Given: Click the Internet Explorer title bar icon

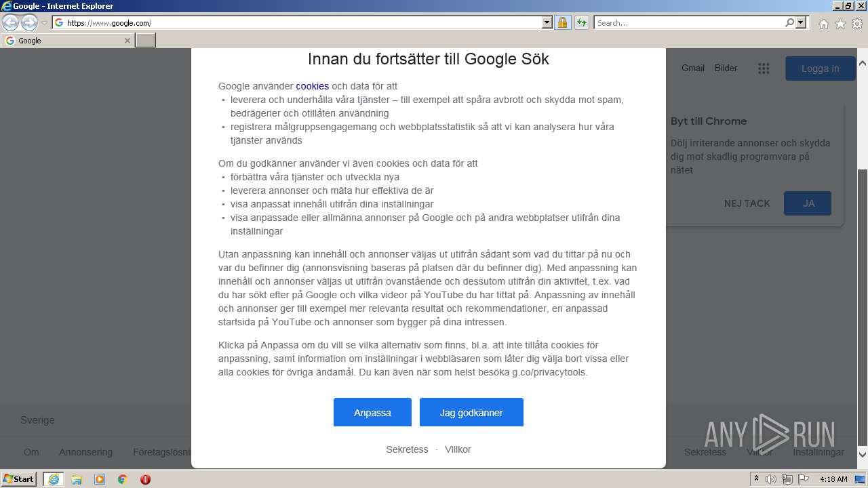Looking at the screenshot, I should point(6,6).
